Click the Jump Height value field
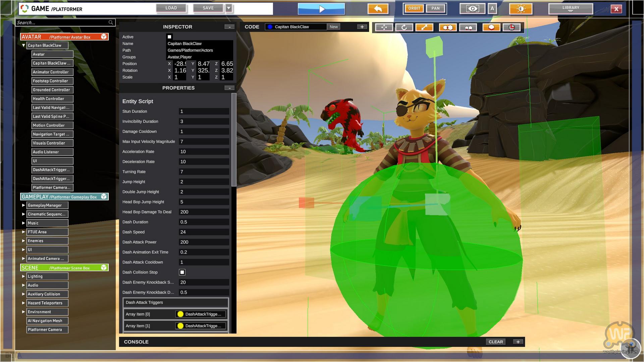The height and width of the screenshot is (362, 644). click(204, 182)
